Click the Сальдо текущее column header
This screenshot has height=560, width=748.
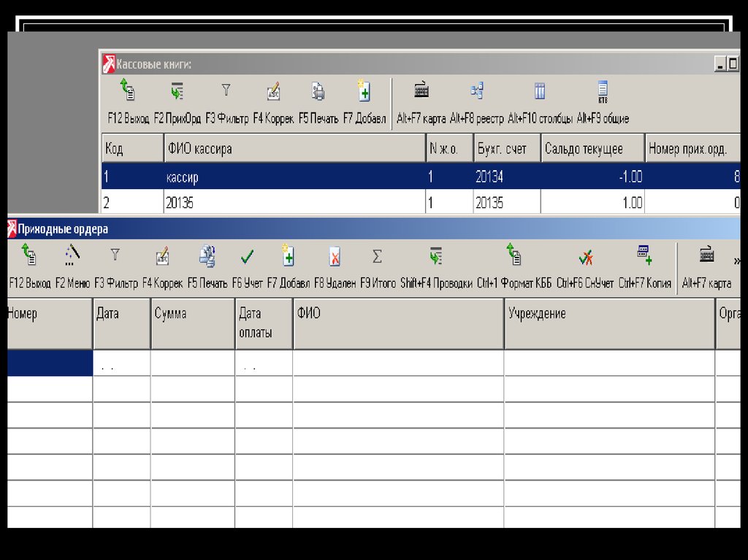click(x=592, y=149)
